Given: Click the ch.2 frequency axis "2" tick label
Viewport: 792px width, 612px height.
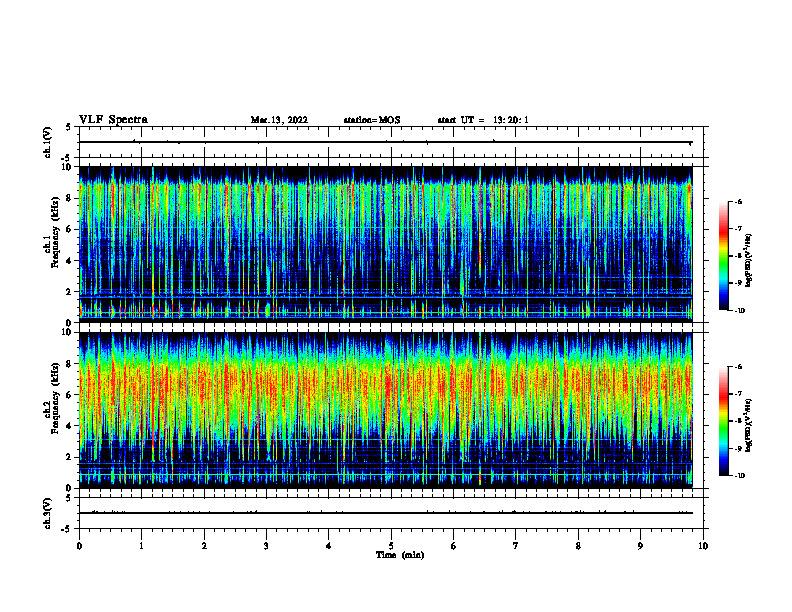Looking at the screenshot, I should 70,457.
